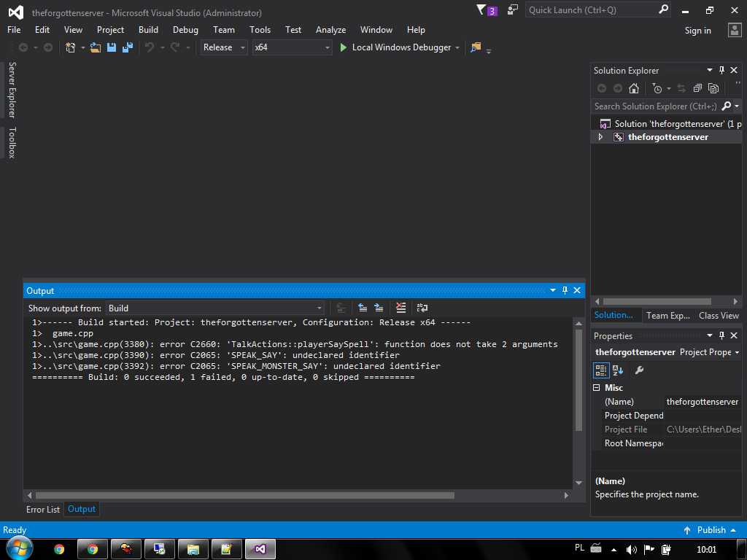Close the Output panel

pyautogui.click(x=577, y=290)
